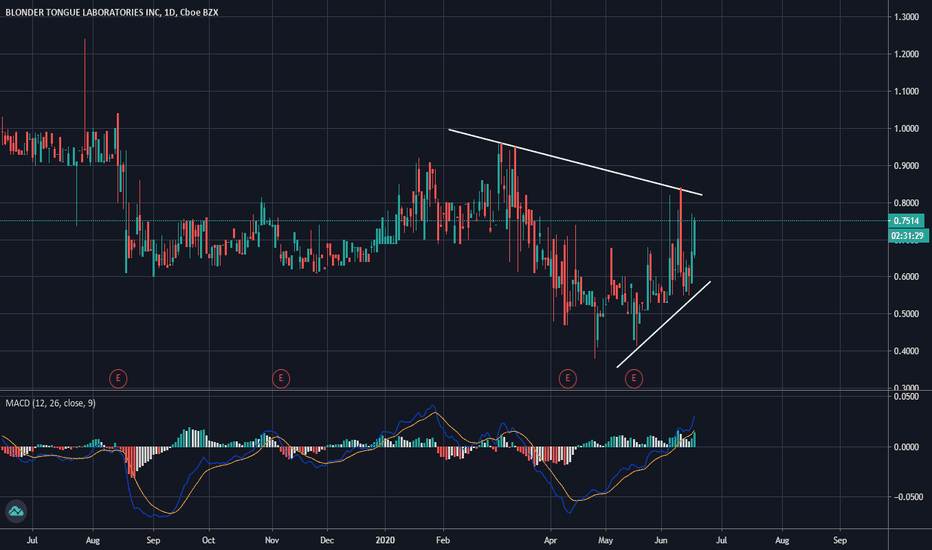932x550 pixels.
Task: Click the MACD 0.0000 axis label
Action: point(906,447)
